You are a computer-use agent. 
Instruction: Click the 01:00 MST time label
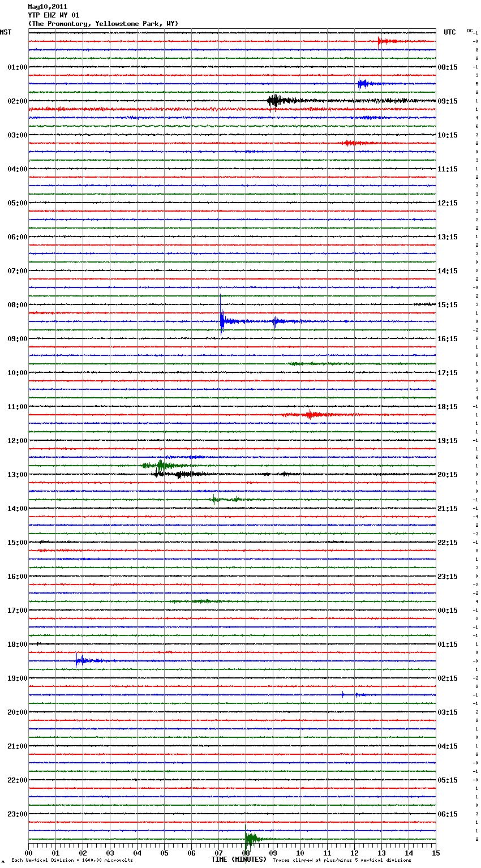pos(17,67)
